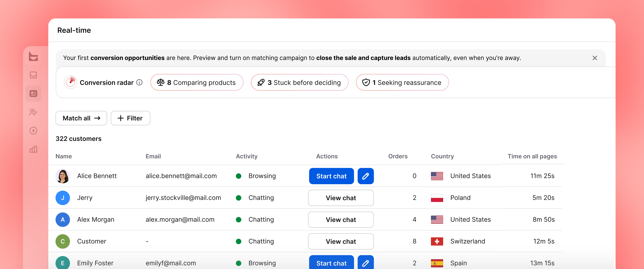Screen dimensions: 644x269
Task: Open the play circle sidebar icon
Action: [33, 130]
